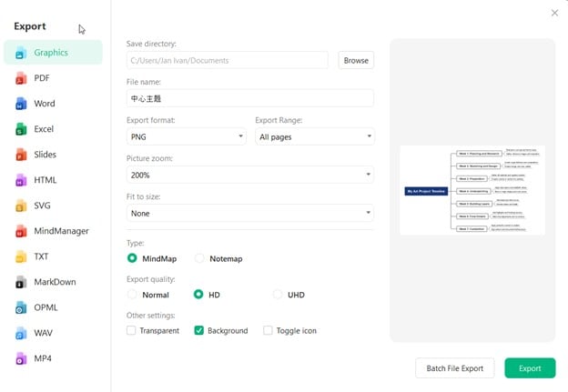This screenshot has height=392, width=568.
Task: Click the SVG file icon
Action: [x=21, y=206]
